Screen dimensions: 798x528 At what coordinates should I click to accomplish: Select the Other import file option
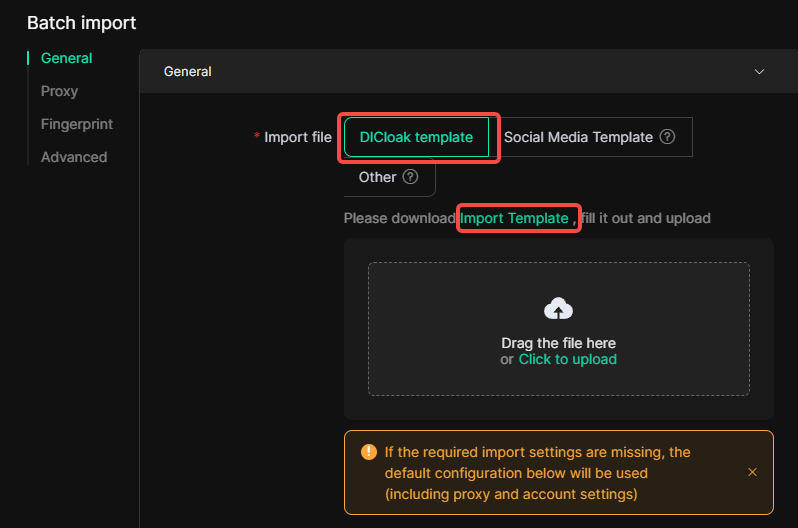(378, 177)
